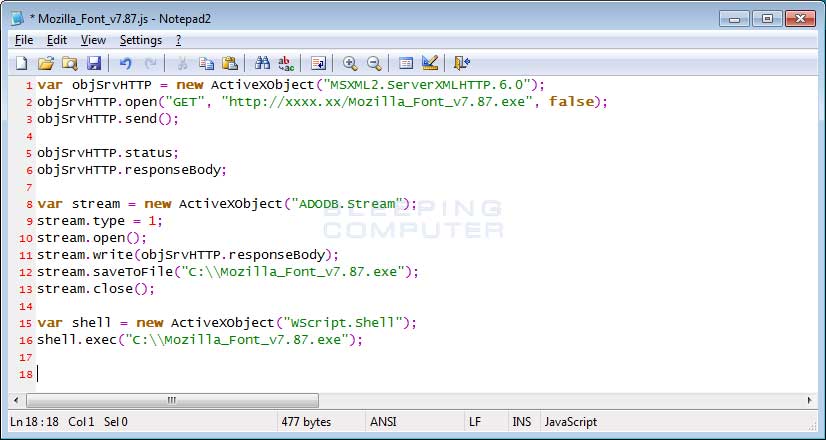This screenshot has width=826, height=440.
Task: Click the Open file folder icon
Action: click(46, 63)
